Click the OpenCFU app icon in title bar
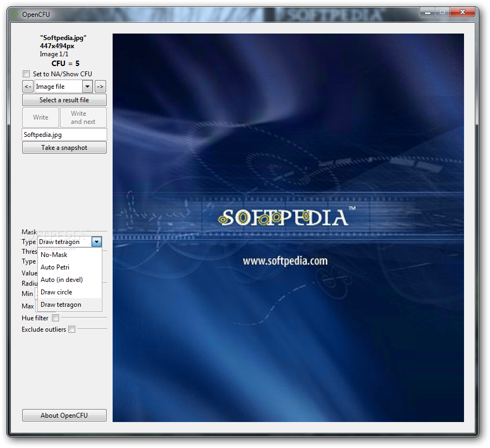 point(15,15)
